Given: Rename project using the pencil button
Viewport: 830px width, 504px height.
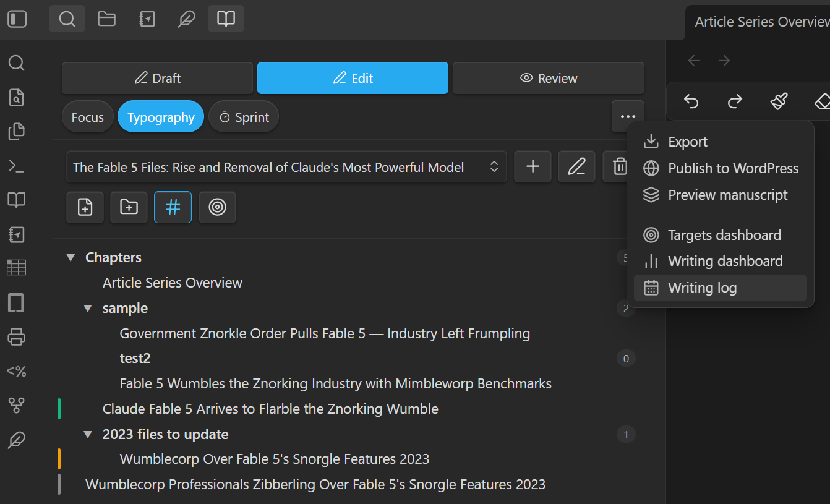Looking at the screenshot, I should click(576, 166).
